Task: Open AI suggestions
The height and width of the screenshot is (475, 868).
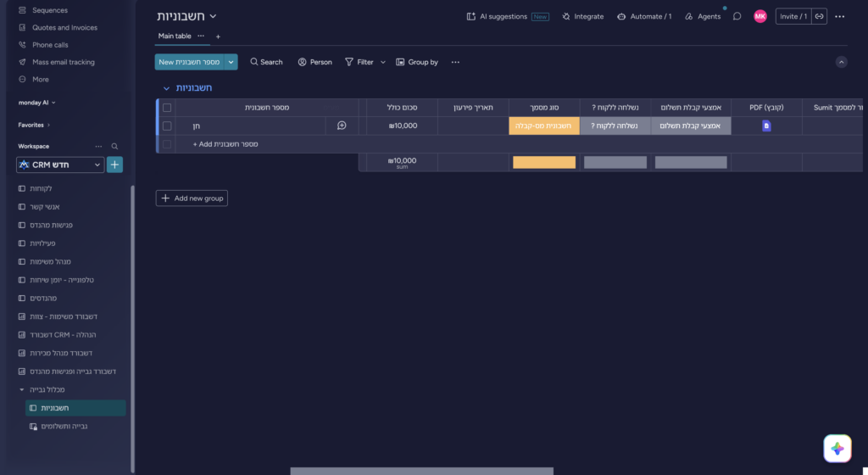Action: [508, 17]
